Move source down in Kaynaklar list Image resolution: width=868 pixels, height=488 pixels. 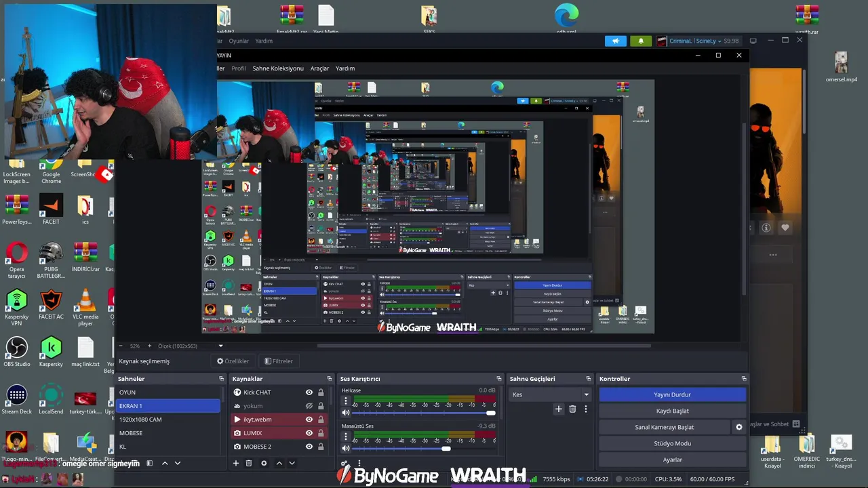[292, 463]
